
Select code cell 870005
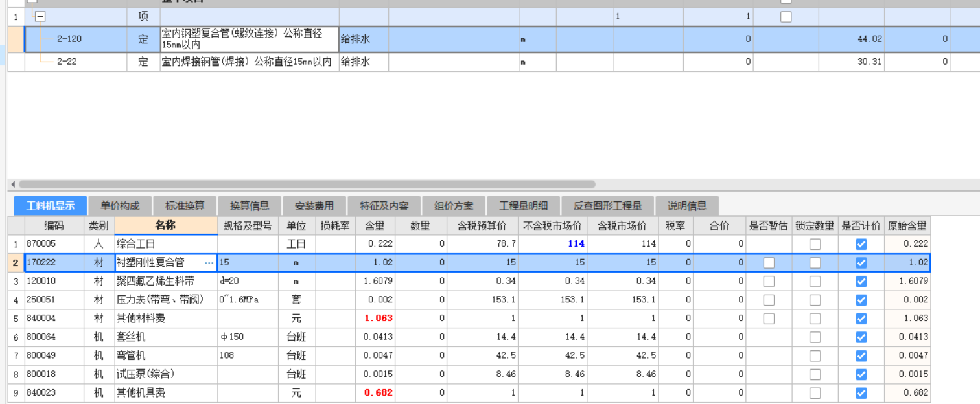point(54,244)
